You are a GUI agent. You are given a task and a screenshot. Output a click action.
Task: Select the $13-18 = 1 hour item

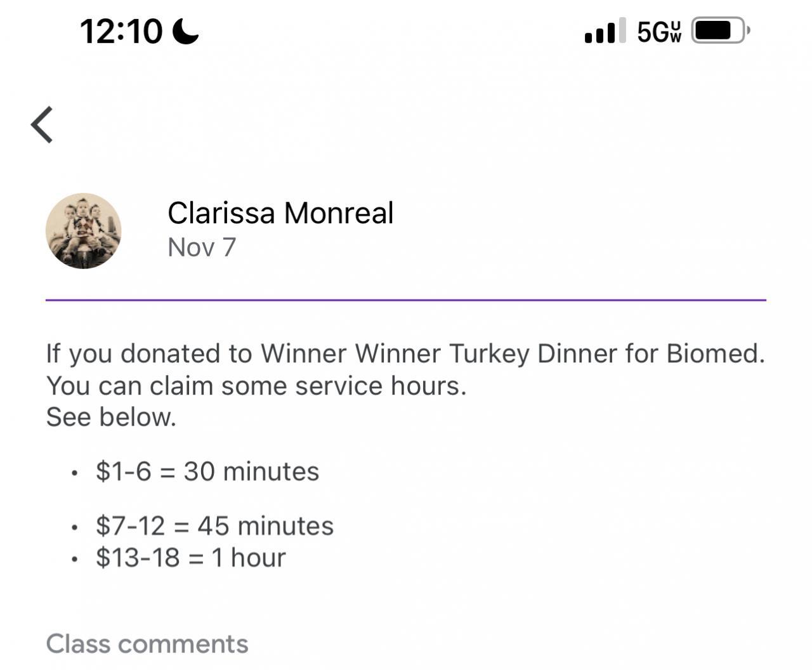pyautogui.click(x=190, y=558)
